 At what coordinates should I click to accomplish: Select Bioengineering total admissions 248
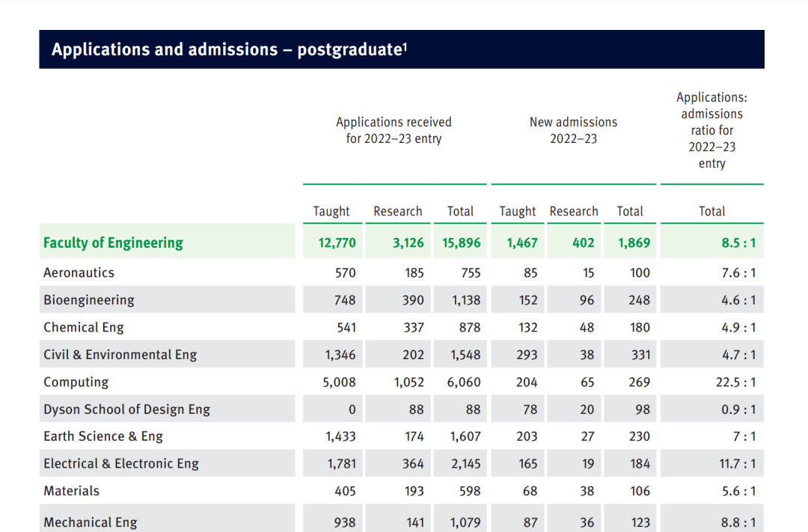(639, 300)
